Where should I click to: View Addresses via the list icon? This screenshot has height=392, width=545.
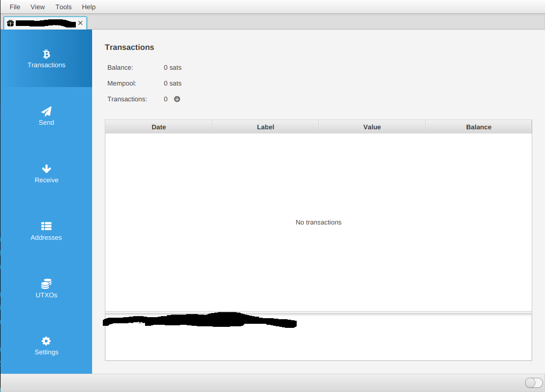46,226
